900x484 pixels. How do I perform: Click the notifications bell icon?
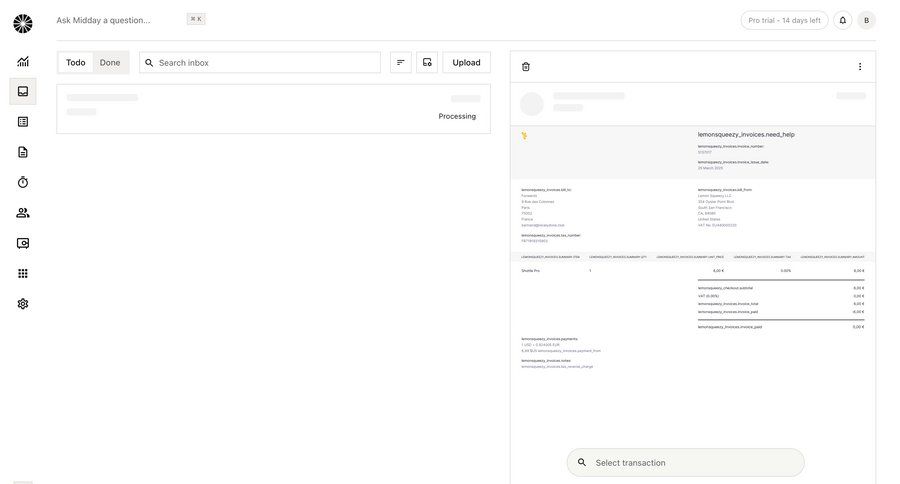tap(842, 20)
